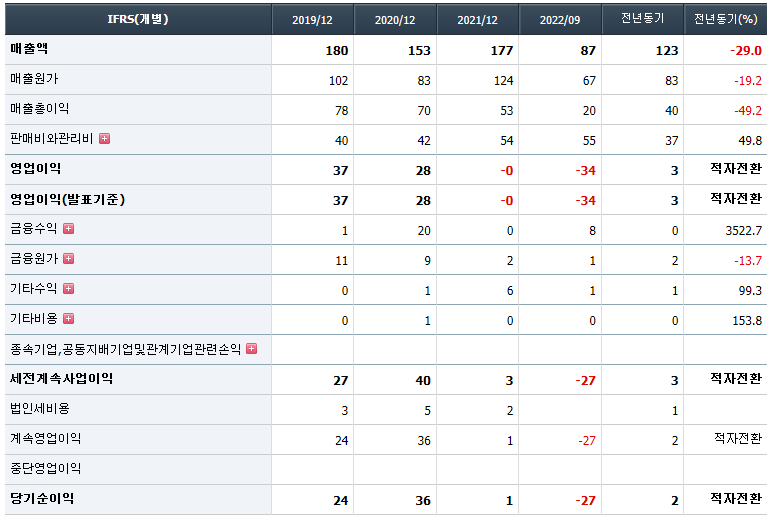Select the 2020/12 column header
The height and width of the screenshot is (518, 769).
point(395,20)
